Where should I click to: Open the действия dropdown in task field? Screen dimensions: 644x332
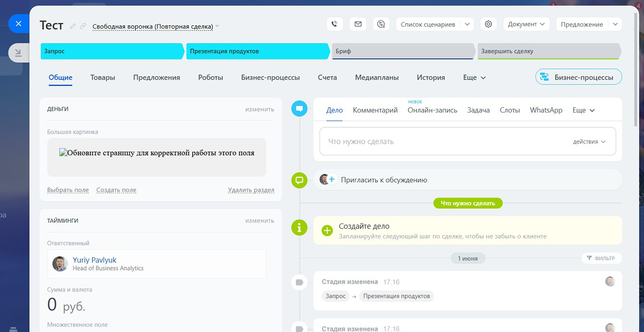pyautogui.click(x=589, y=142)
